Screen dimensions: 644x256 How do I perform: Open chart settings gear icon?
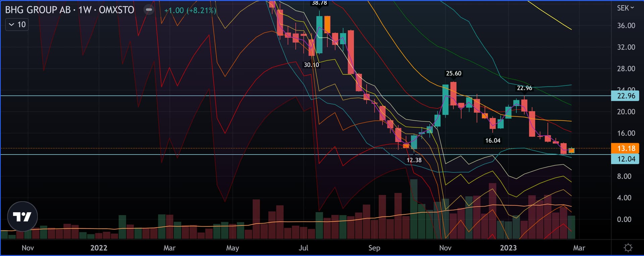tap(628, 248)
